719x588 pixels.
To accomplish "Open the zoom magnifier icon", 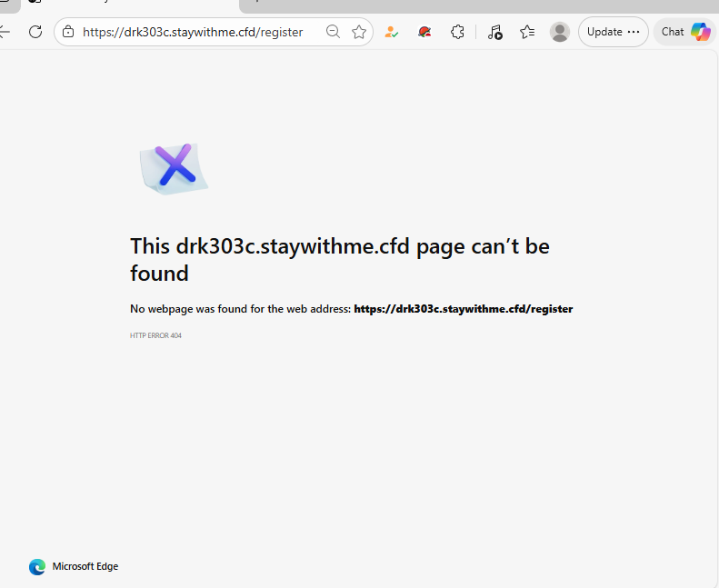I will pyautogui.click(x=333, y=32).
